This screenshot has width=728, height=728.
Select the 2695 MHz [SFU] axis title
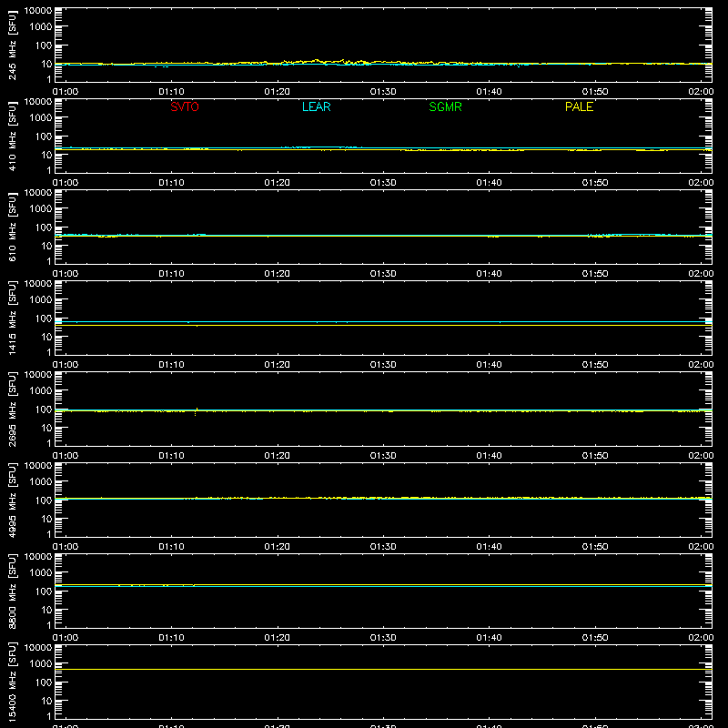click(12, 409)
